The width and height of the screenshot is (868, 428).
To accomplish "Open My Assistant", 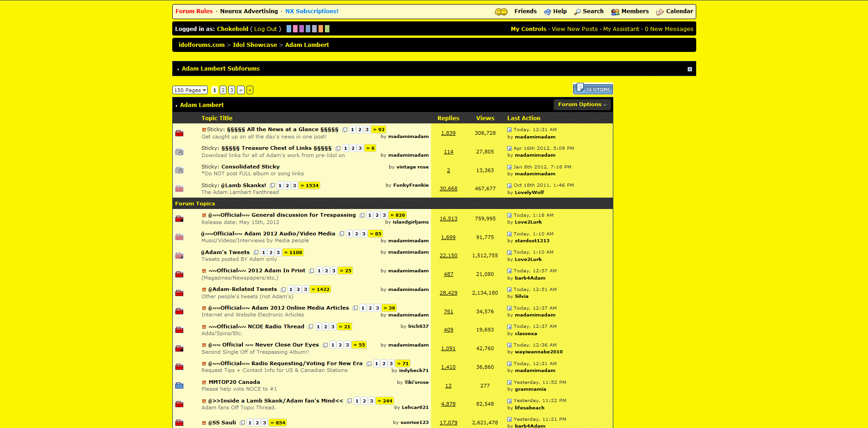I will 621,29.
